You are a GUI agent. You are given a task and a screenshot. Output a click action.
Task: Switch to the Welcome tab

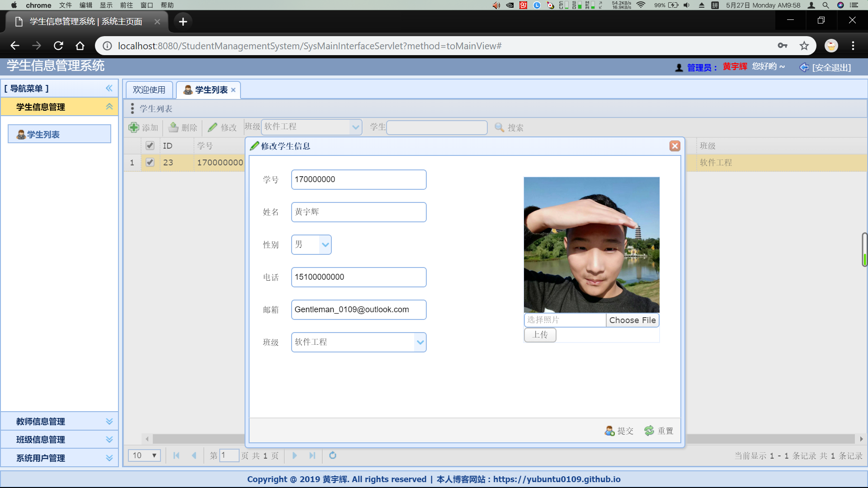click(149, 90)
